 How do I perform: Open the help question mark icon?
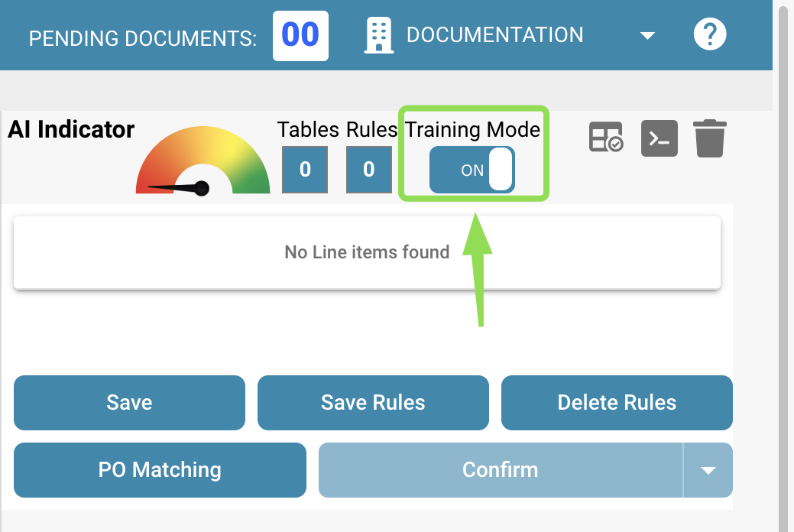click(x=709, y=35)
